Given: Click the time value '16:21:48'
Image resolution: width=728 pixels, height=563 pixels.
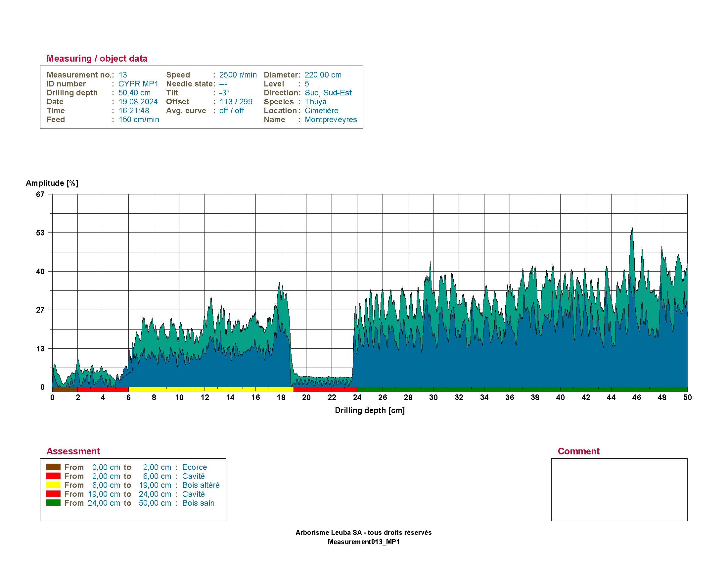Looking at the screenshot, I should (134, 111).
